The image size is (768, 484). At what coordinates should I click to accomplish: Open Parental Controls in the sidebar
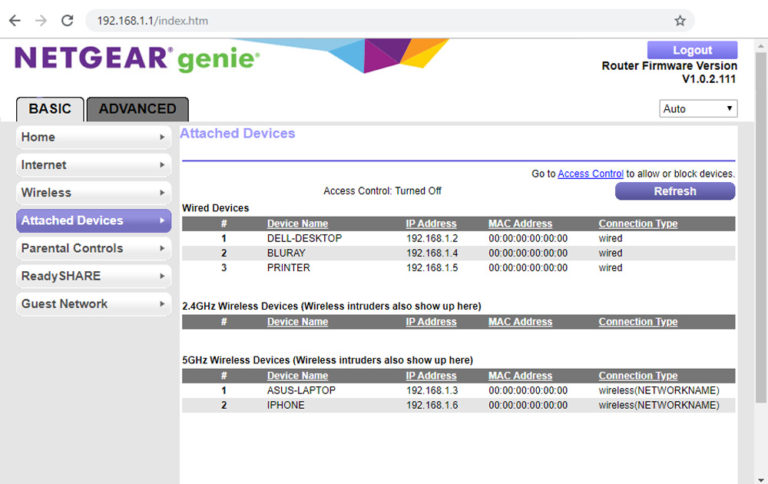[x=94, y=248]
